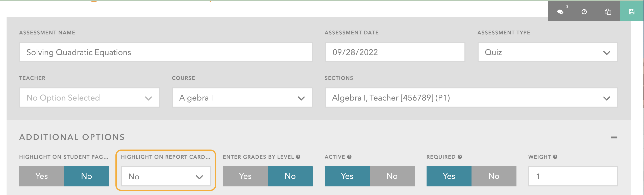Open the Course dropdown showing Algebra I
Image resolution: width=644 pixels, height=195 pixels.
(242, 98)
